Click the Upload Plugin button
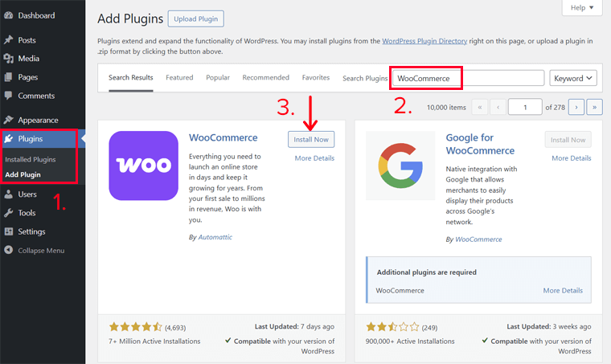This screenshot has width=611, height=364. coord(195,18)
